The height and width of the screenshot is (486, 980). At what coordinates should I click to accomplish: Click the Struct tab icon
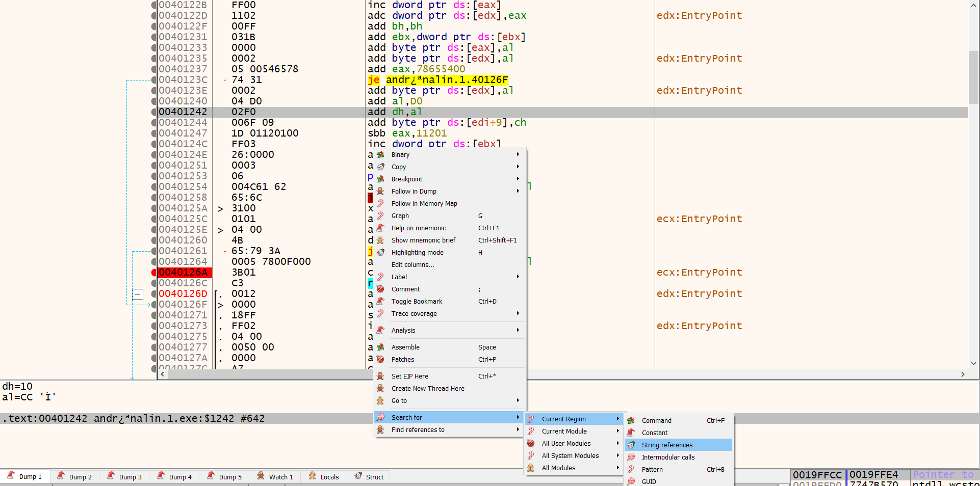pyautogui.click(x=358, y=476)
